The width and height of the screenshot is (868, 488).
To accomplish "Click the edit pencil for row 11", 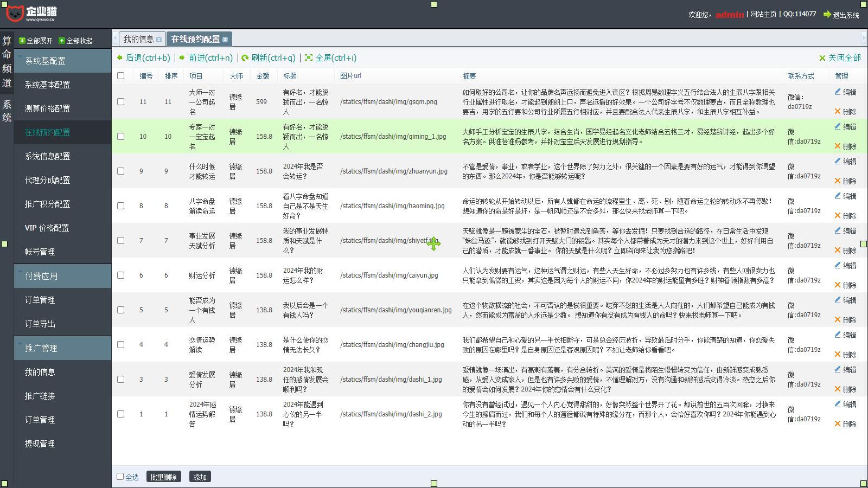I will pyautogui.click(x=838, y=92).
